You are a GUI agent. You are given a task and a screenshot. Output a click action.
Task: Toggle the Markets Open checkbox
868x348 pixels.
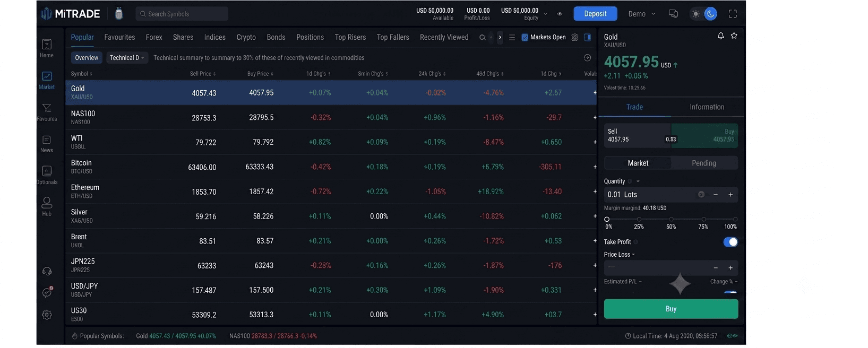[x=525, y=37]
